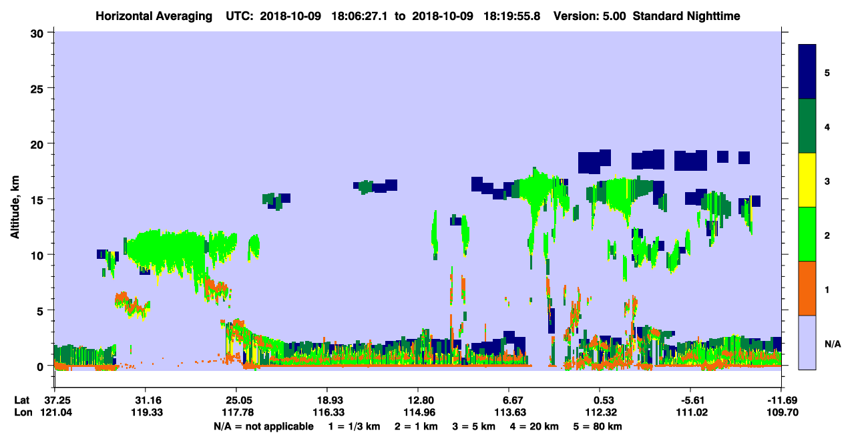Click the '2 = 1 km' legend note
The image size is (868, 445).
tap(417, 426)
